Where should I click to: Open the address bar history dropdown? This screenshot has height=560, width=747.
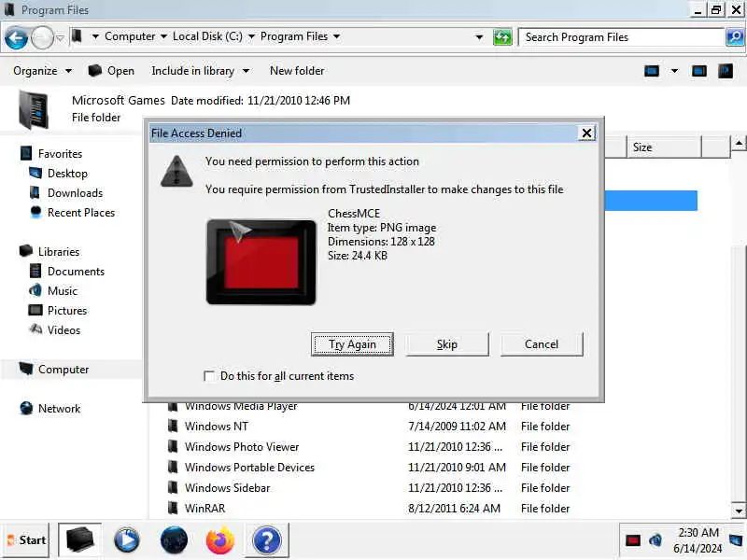(479, 37)
